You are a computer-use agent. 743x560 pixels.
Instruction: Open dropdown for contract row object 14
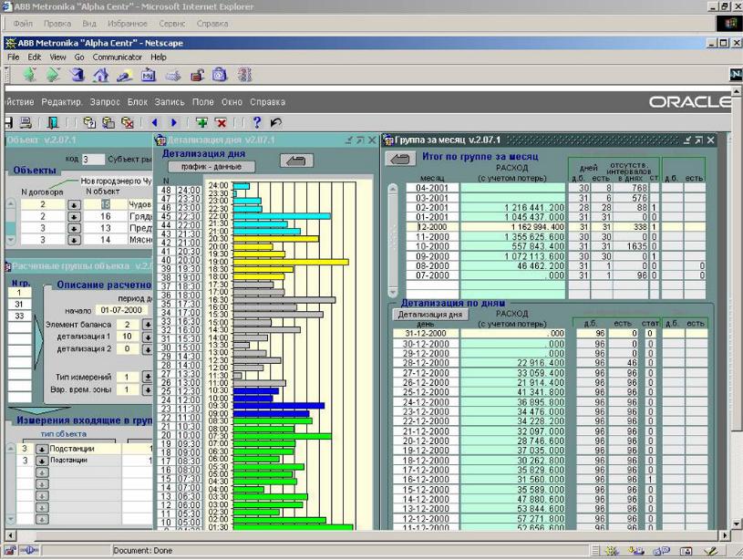point(74,240)
